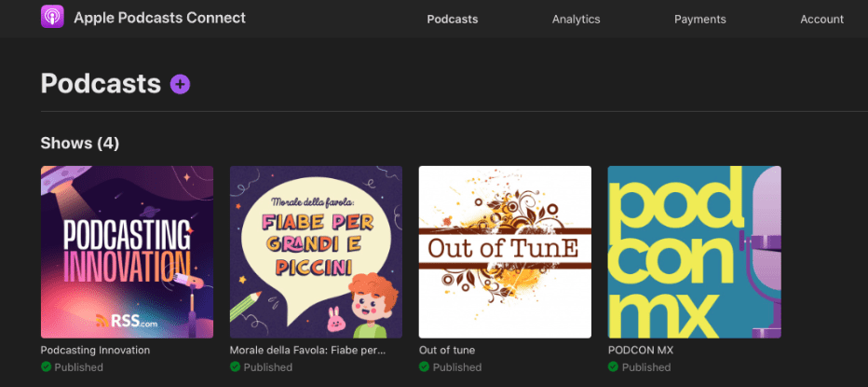Image resolution: width=868 pixels, height=387 pixels.
Task: Click Published status text under Out of tune
Action: (457, 367)
